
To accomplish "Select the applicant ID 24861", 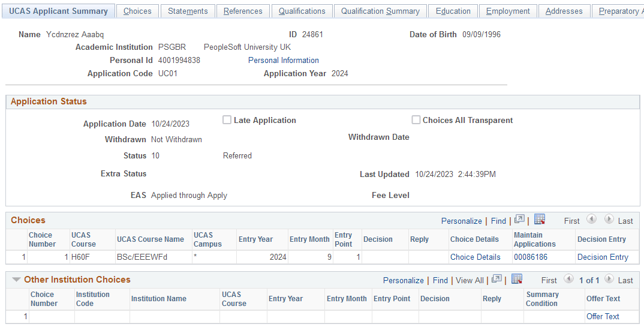I will tap(312, 35).
